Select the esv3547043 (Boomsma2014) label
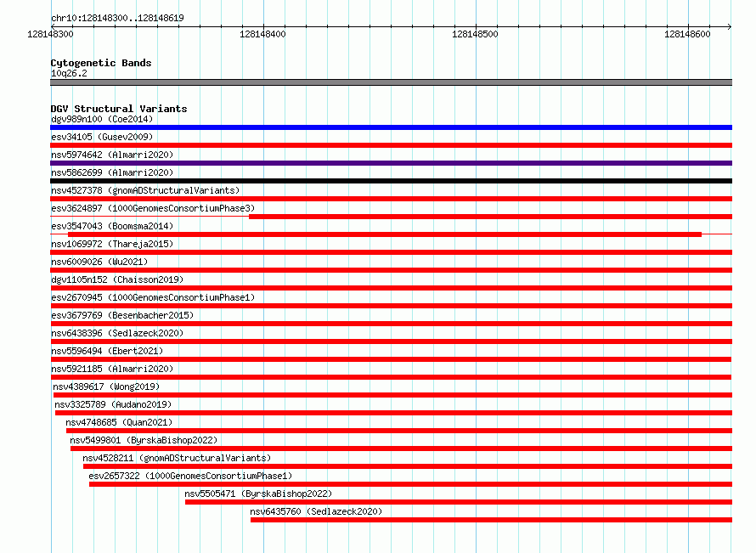The height and width of the screenshot is (553, 756). click(112, 226)
